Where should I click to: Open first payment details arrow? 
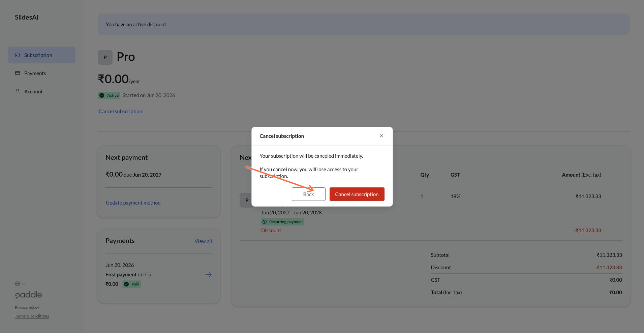(x=209, y=275)
